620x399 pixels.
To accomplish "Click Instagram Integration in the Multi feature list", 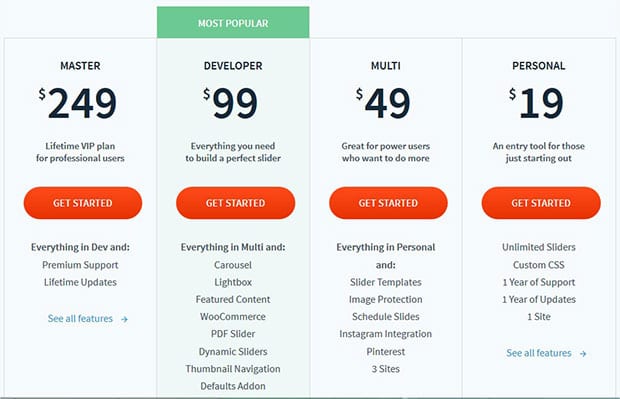I will [x=386, y=334].
